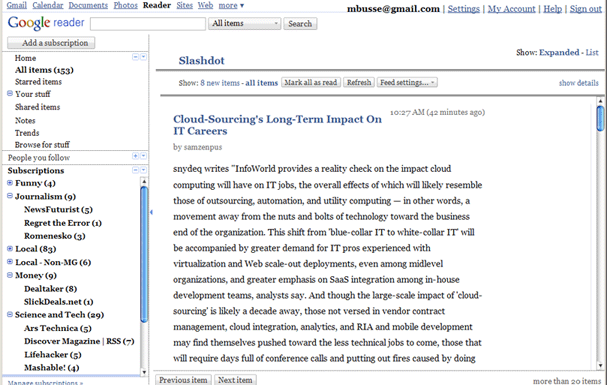Open Gmail from the top bar
The width and height of the screenshot is (607, 385).
click(17, 5)
